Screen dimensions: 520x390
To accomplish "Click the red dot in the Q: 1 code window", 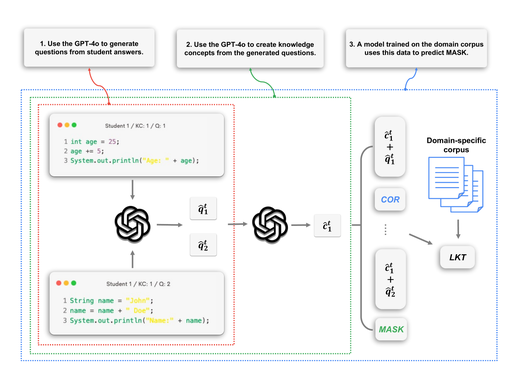I will (x=60, y=125).
